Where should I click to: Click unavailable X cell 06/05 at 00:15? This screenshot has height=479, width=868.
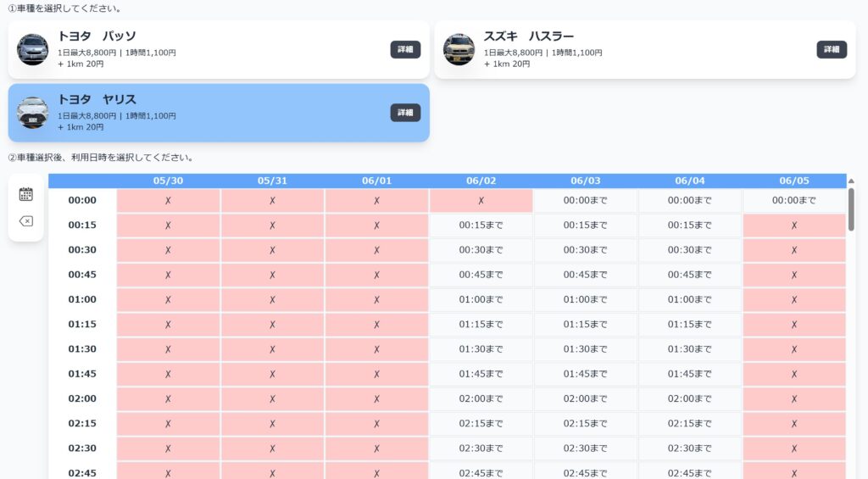794,226
